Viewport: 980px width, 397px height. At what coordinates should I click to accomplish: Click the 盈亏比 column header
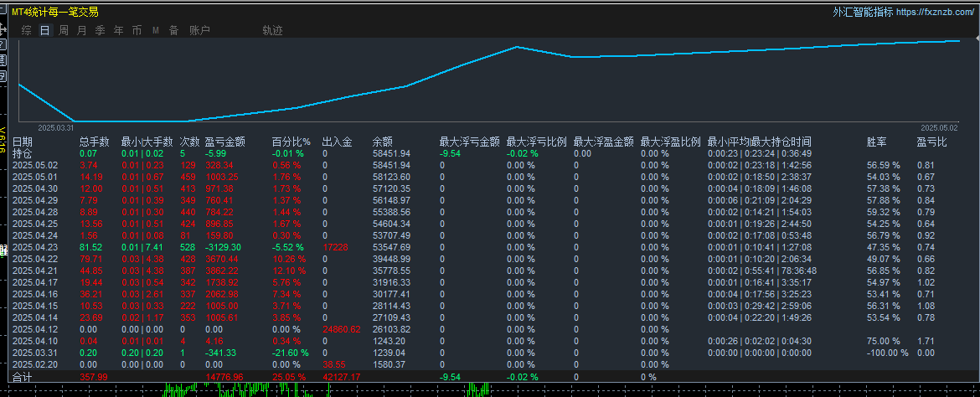[x=932, y=142]
